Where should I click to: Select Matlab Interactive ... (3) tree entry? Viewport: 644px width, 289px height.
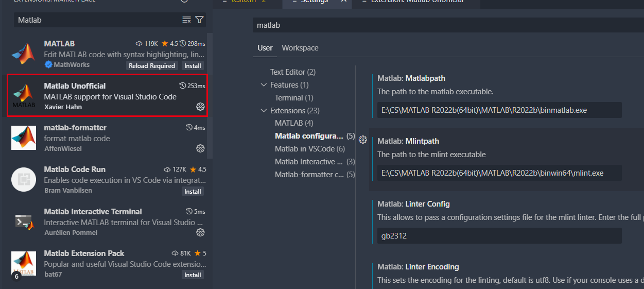[x=315, y=162]
